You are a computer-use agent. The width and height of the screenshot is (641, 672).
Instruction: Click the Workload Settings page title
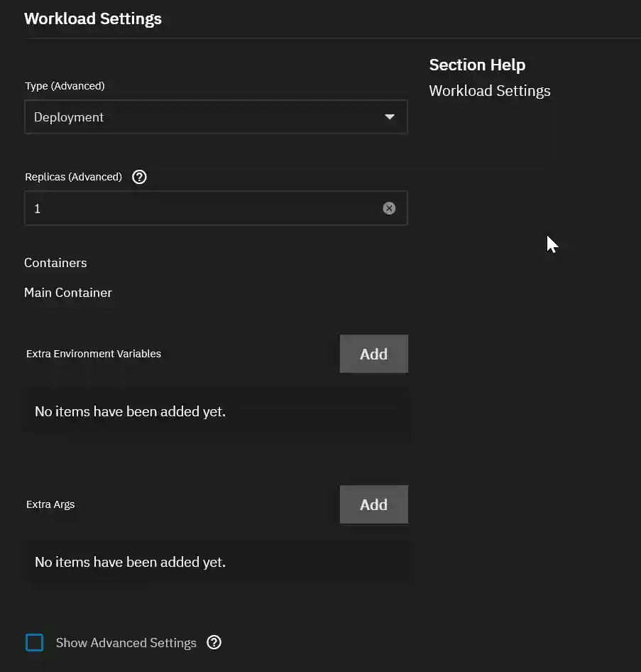point(92,18)
